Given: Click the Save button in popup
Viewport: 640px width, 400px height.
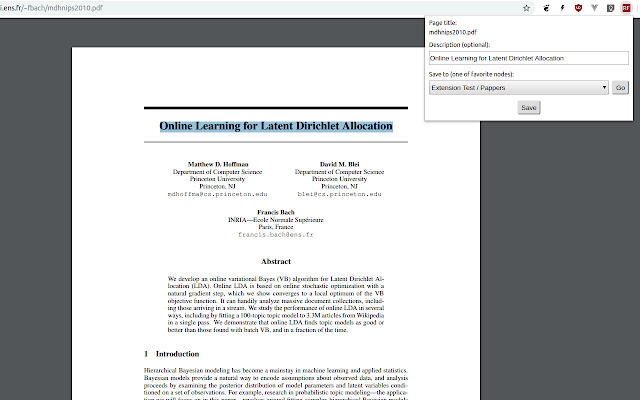Looking at the screenshot, I should (529, 107).
